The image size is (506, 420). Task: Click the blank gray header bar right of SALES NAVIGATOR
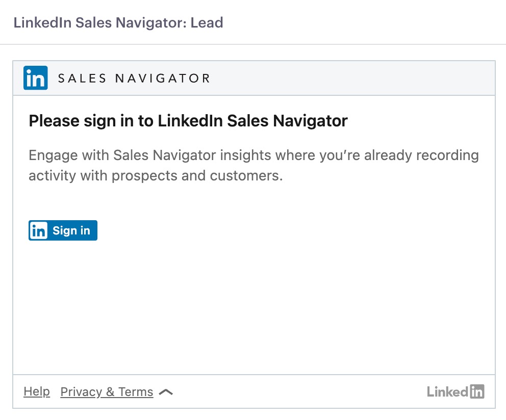tap(352, 78)
